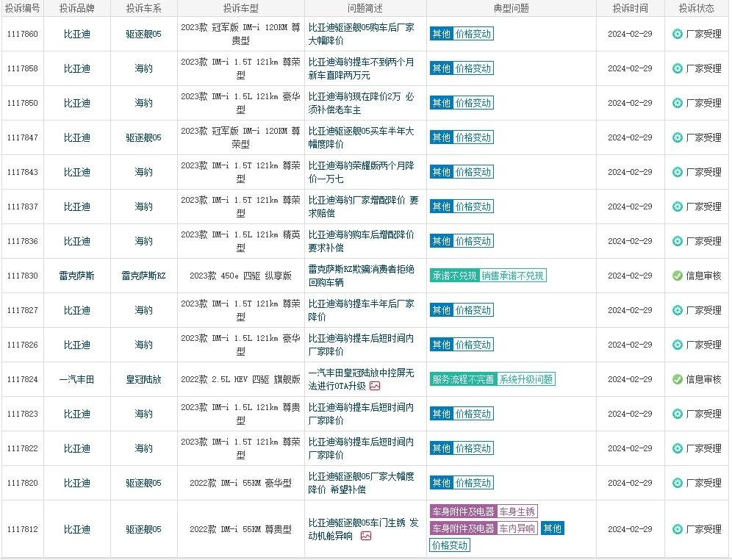732x560 pixels.
Task: Click the image icon in the 皇冠陆放 OTA complaint
Action: [x=375, y=386]
